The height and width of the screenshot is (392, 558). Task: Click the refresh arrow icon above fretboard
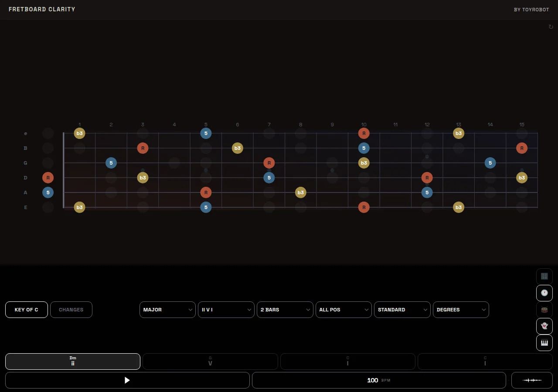[x=551, y=27]
